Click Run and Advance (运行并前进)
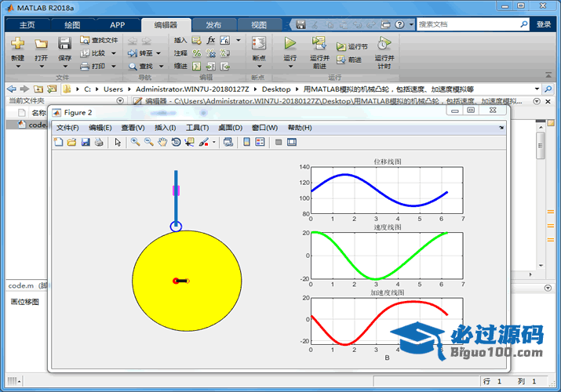 [319, 53]
